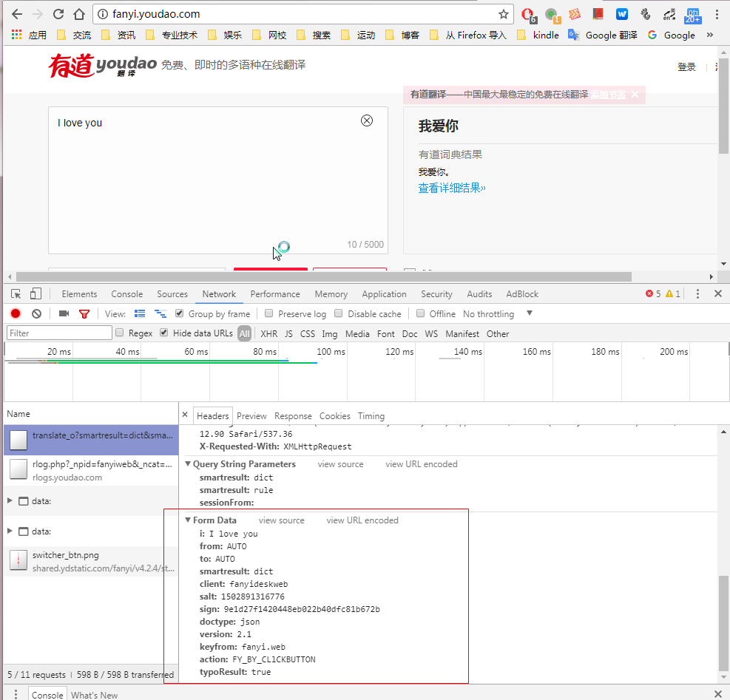
Task: Collapse Query String Parameters section
Action: [189, 464]
